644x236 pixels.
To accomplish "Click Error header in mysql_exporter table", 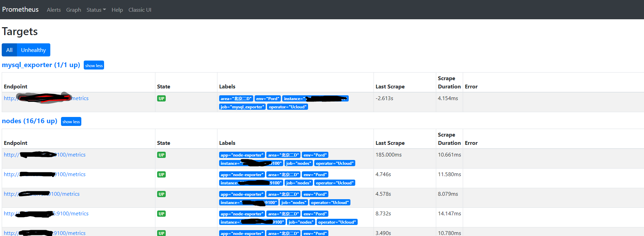I will (x=471, y=87).
